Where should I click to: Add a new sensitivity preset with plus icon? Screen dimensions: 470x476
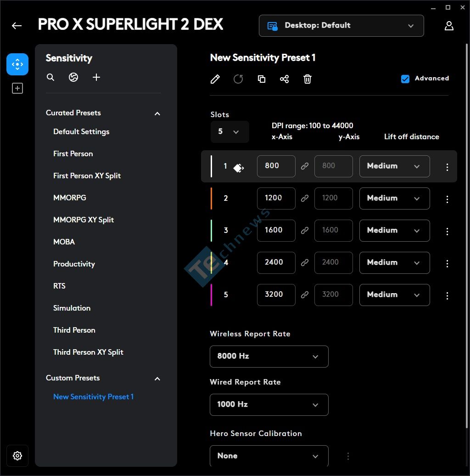tap(96, 77)
